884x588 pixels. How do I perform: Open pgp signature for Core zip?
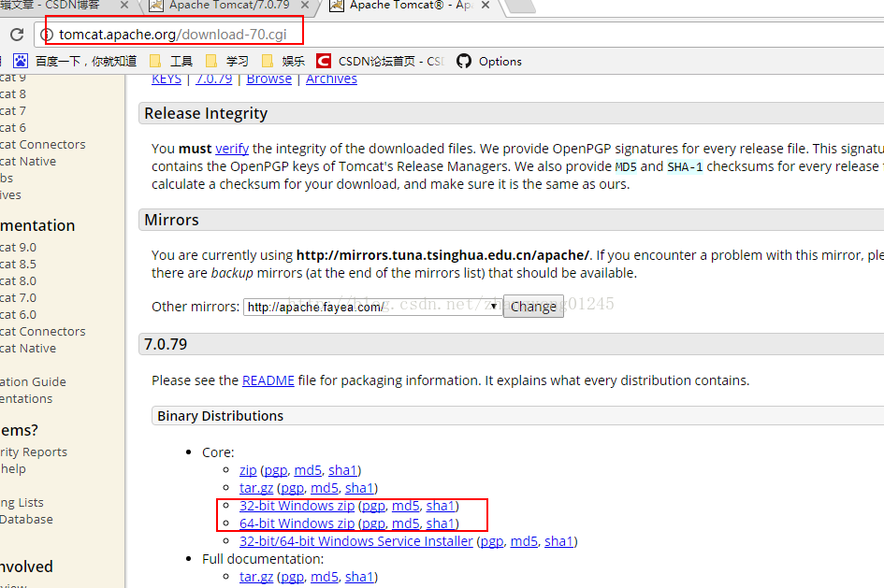pyautogui.click(x=276, y=470)
